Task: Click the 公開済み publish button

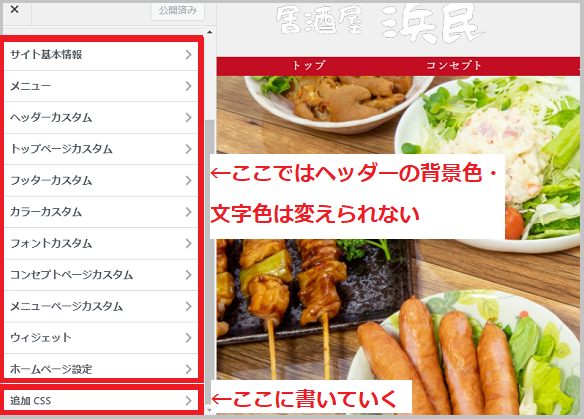Action: [178, 11]
